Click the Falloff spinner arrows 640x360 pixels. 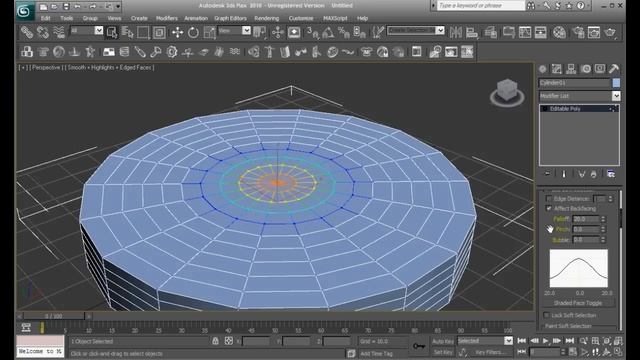click(603, 219)
